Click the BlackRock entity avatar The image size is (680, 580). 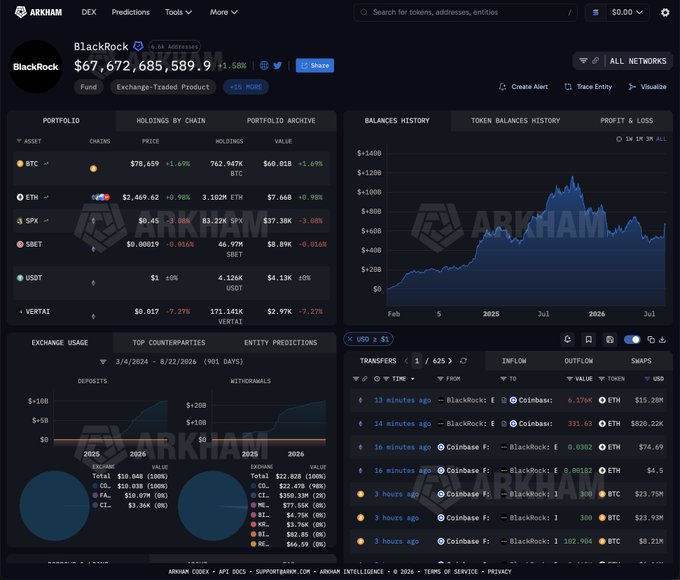point(36,66)
